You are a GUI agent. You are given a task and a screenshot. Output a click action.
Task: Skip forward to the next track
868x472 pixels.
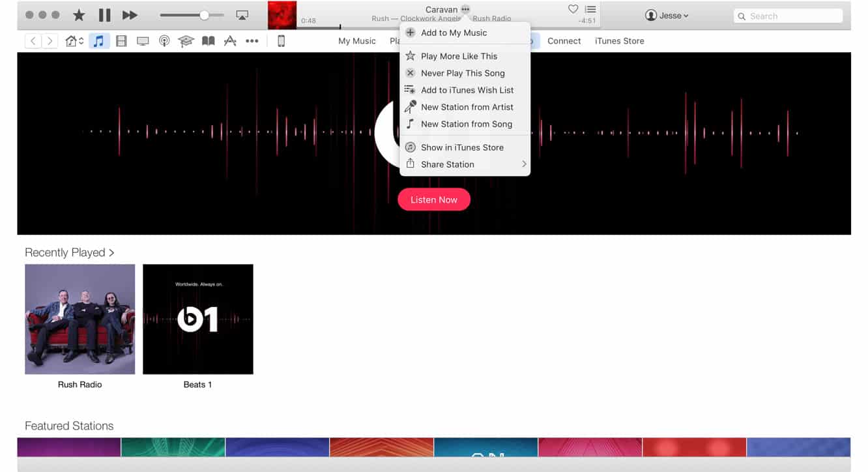(x=130, y=15)
